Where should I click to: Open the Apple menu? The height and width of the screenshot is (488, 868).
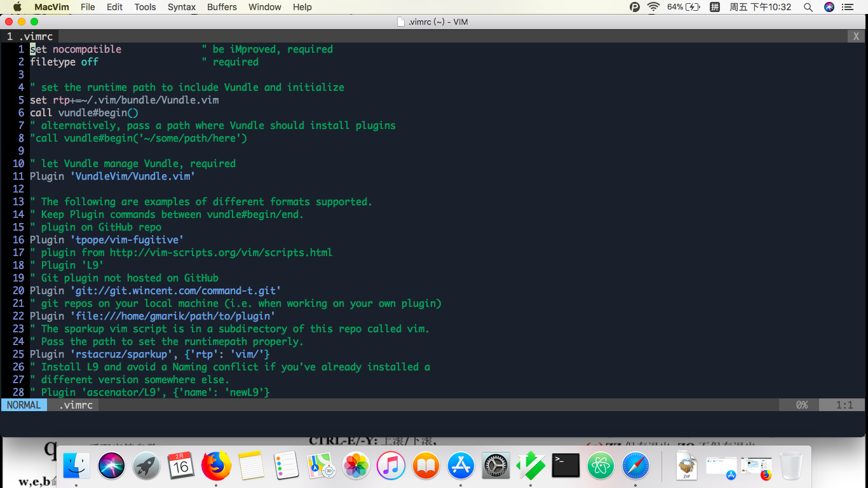[17, 7]
